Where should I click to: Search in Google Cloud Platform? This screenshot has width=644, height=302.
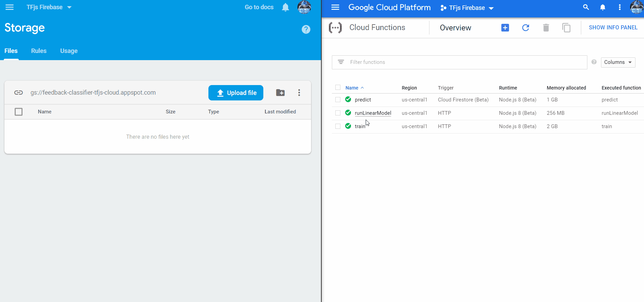pos(586,7)
